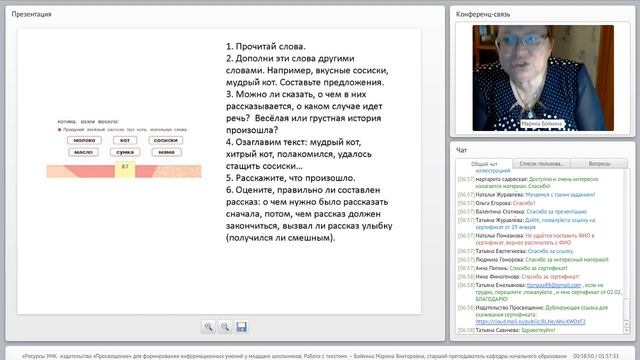Save the presentation with the floppy disk icon

point(241,327)
